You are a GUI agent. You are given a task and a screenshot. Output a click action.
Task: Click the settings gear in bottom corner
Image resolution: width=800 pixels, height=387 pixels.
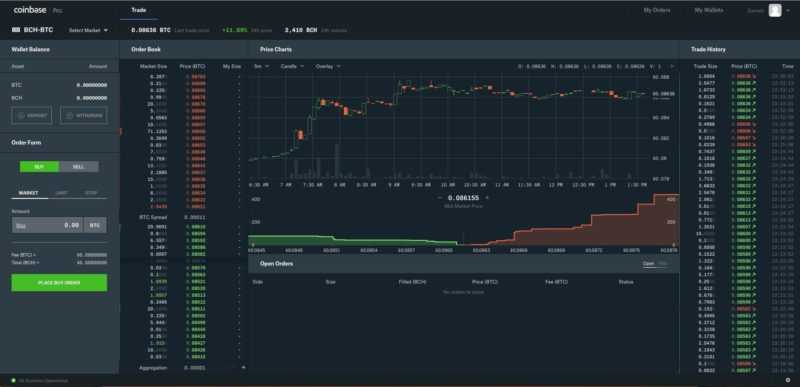(x=788, y=380)
